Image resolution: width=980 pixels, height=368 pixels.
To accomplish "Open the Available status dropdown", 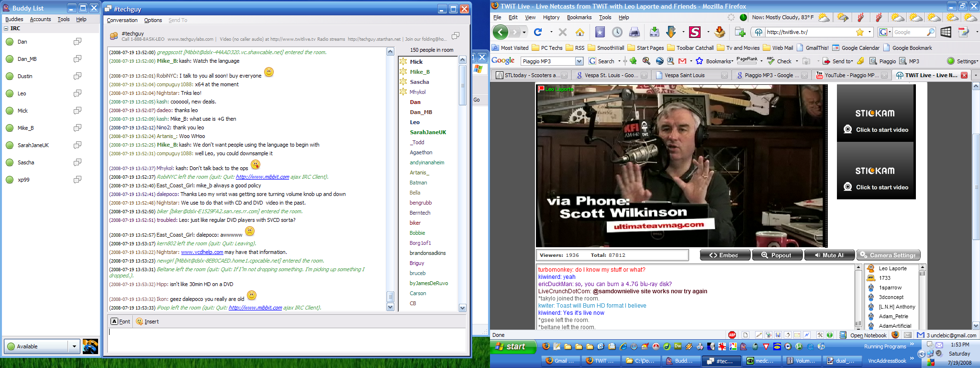I will pos(74,346).
